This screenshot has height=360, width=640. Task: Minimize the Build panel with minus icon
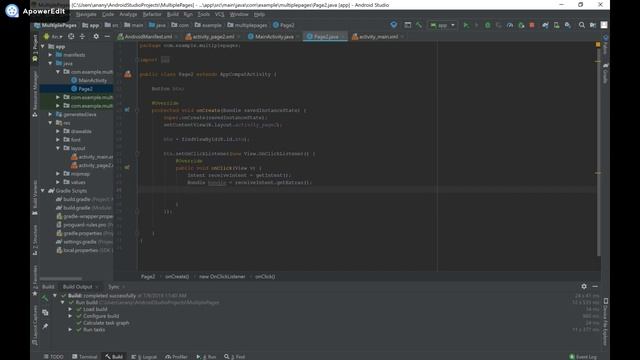(595, 287)
